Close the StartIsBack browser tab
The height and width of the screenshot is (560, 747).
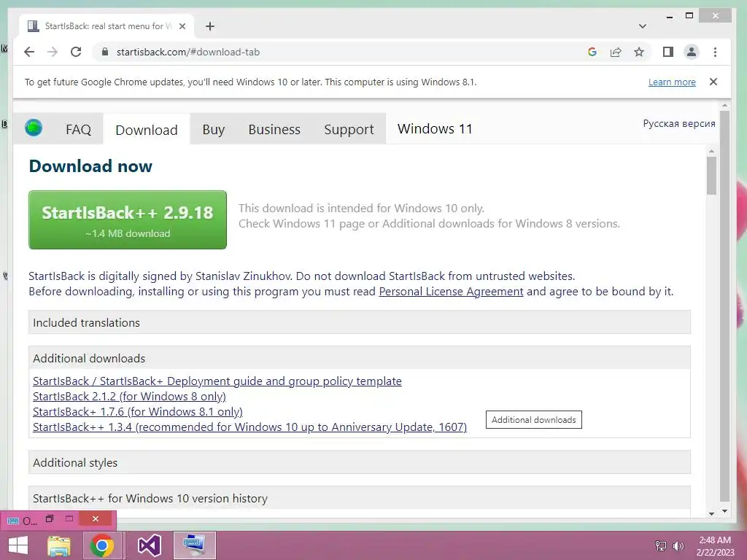182,26
